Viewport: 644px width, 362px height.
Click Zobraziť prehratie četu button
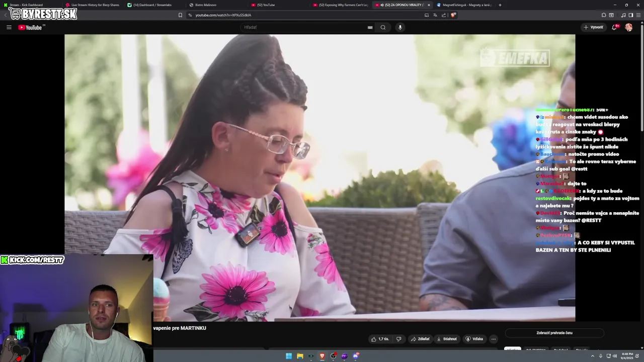pos(554,333)
